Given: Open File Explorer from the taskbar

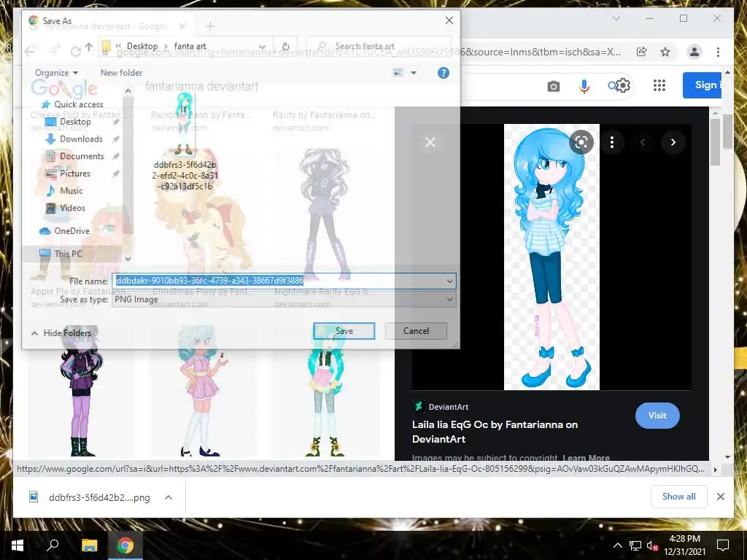Looking at the screenshot, I should [89, 545].
